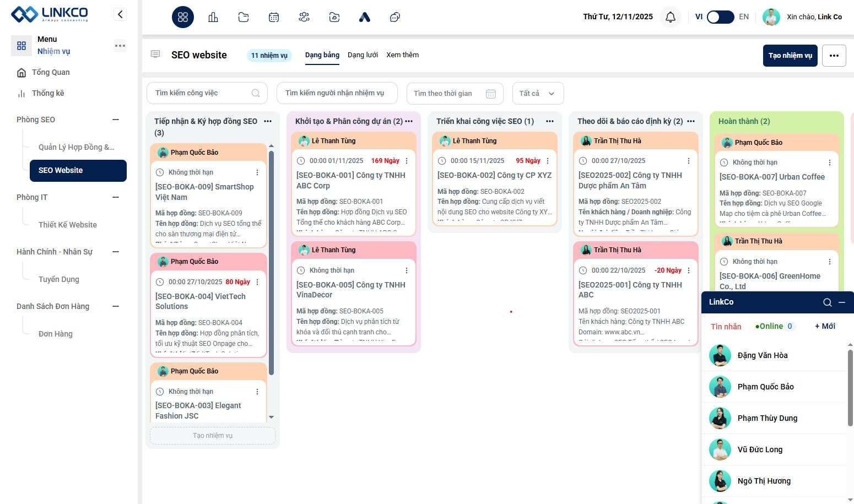Open the calendar icon in top toolbar

pos(274,17)
